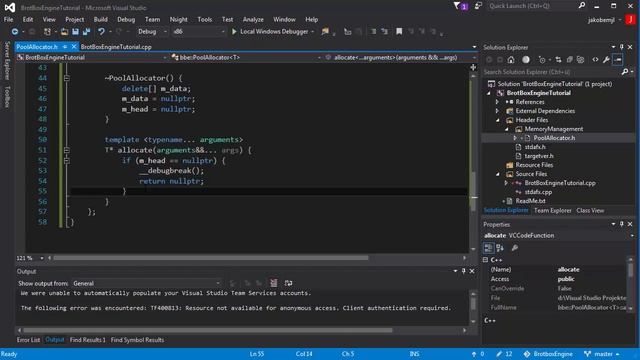Pin the Output panel
The height and width of the screenshot is (360, 640).
[463, 271]
